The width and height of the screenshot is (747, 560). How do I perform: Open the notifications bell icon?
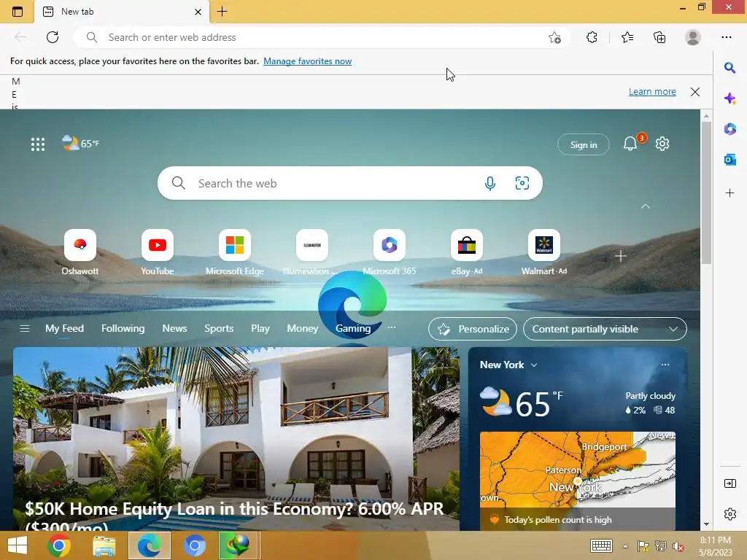[x=630, y=144]
